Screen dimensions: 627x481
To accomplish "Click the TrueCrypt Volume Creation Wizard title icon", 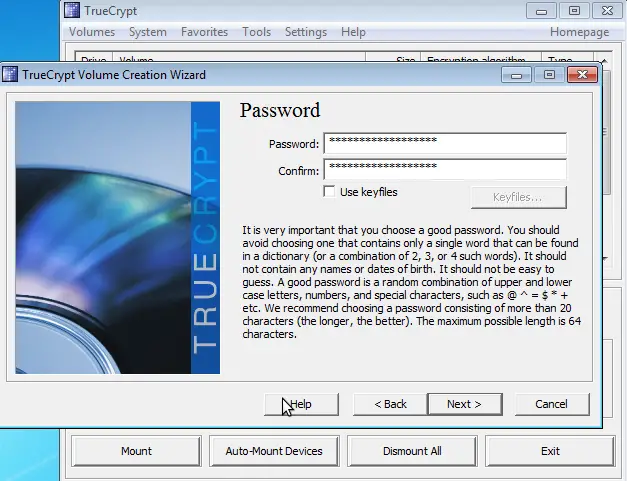I will point(10,74).
